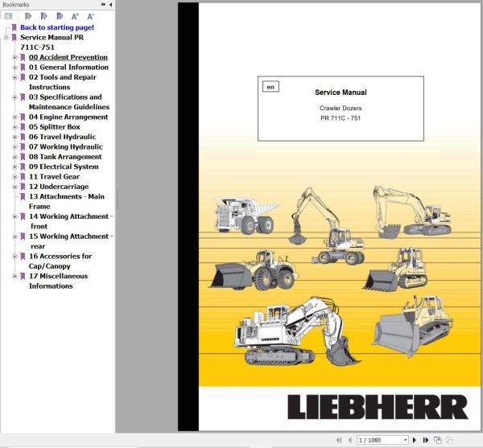483x448 pixels.
Task: Decrease bookmark text size with A- icon
Action: coord(90,16)
